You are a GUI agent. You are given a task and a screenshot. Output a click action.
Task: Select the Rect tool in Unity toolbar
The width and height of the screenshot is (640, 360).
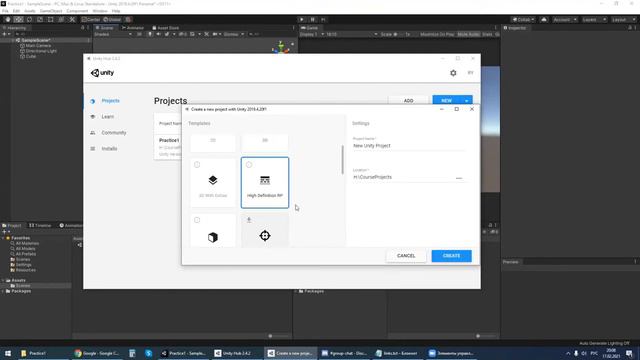pos(51,20)
